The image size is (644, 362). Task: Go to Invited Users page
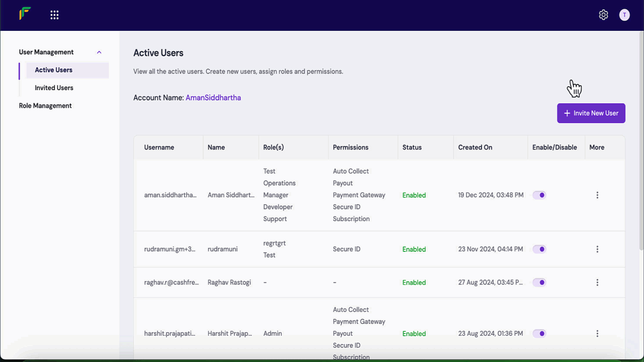point(54,88)
